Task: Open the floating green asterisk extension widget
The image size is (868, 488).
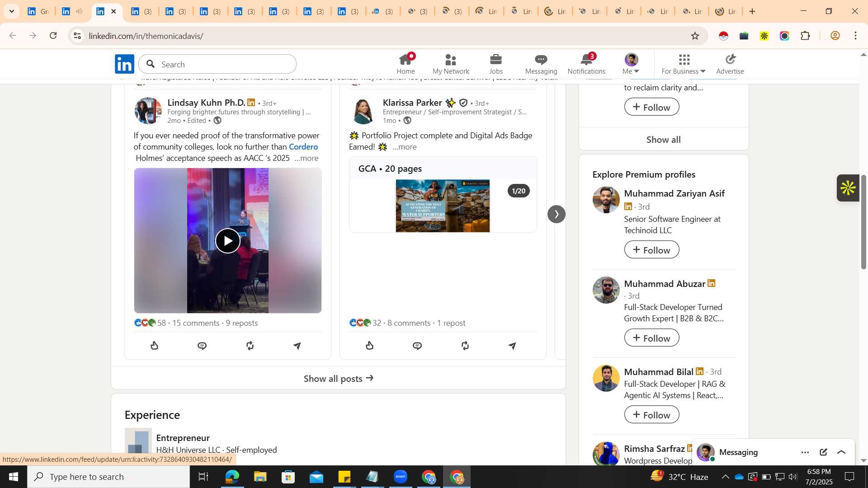Action: pos(848,188)
